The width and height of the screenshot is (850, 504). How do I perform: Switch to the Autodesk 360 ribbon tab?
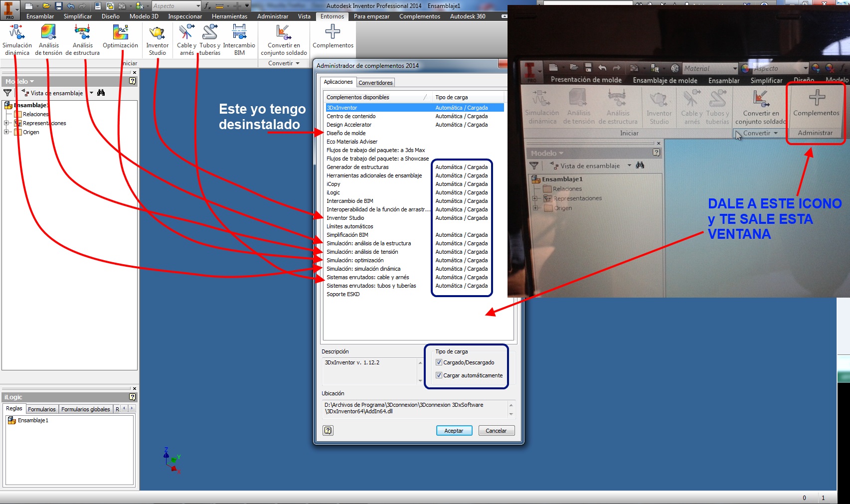(x=468, y=16)
